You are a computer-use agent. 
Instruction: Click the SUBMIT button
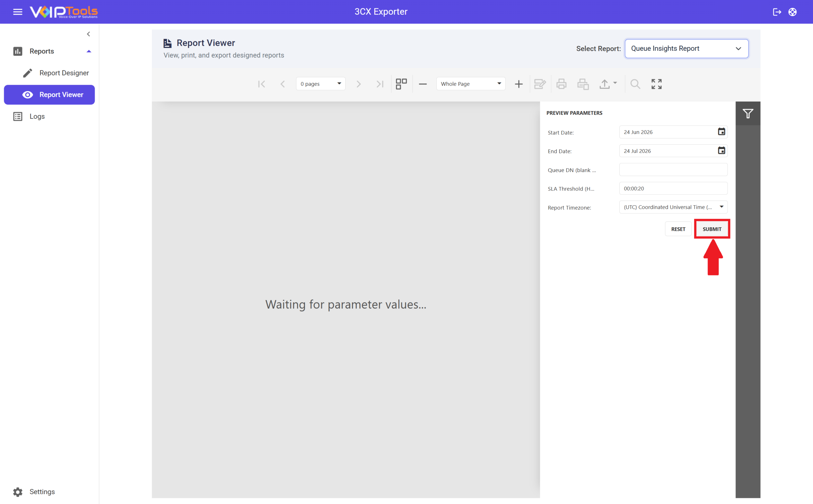(712, 229)
